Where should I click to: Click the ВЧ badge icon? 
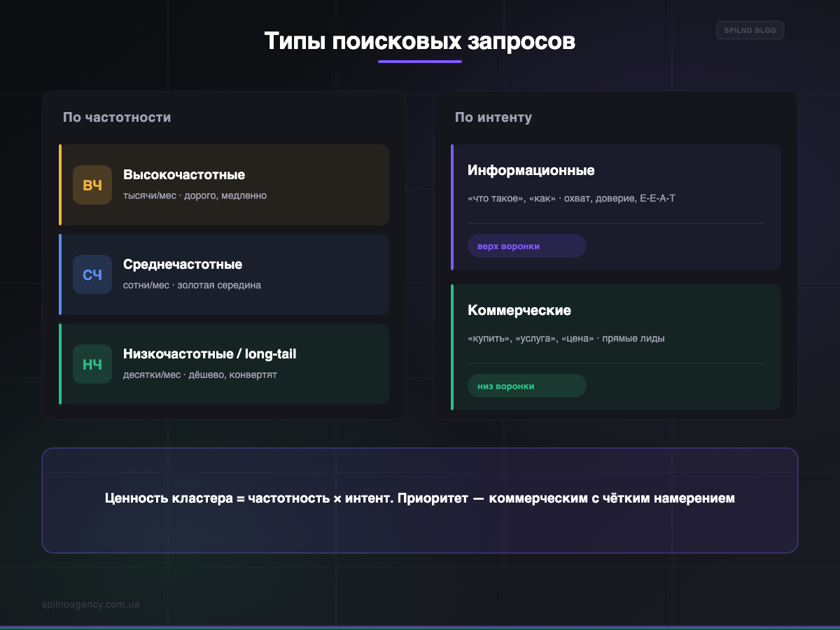pos(92,185)
